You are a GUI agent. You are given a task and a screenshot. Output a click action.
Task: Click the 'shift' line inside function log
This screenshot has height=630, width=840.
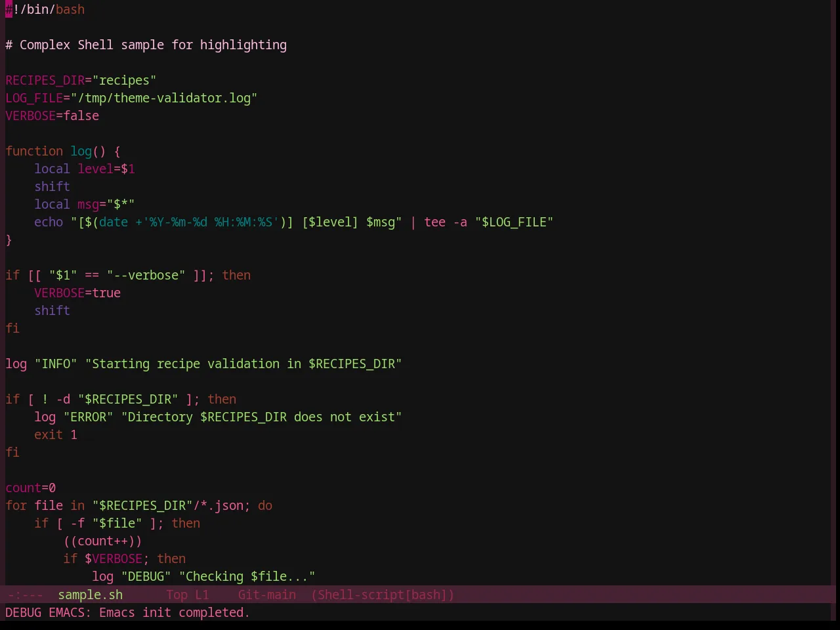(x=52, y=186)
